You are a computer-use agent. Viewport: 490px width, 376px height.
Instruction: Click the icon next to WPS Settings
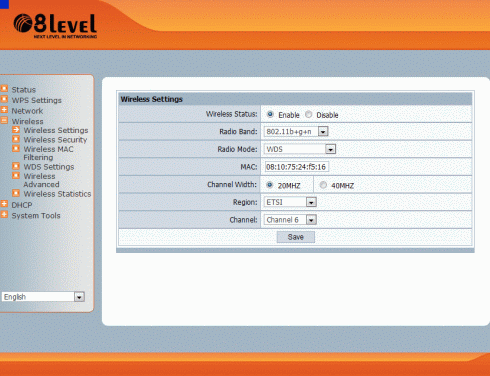click(x=4, y=99)
